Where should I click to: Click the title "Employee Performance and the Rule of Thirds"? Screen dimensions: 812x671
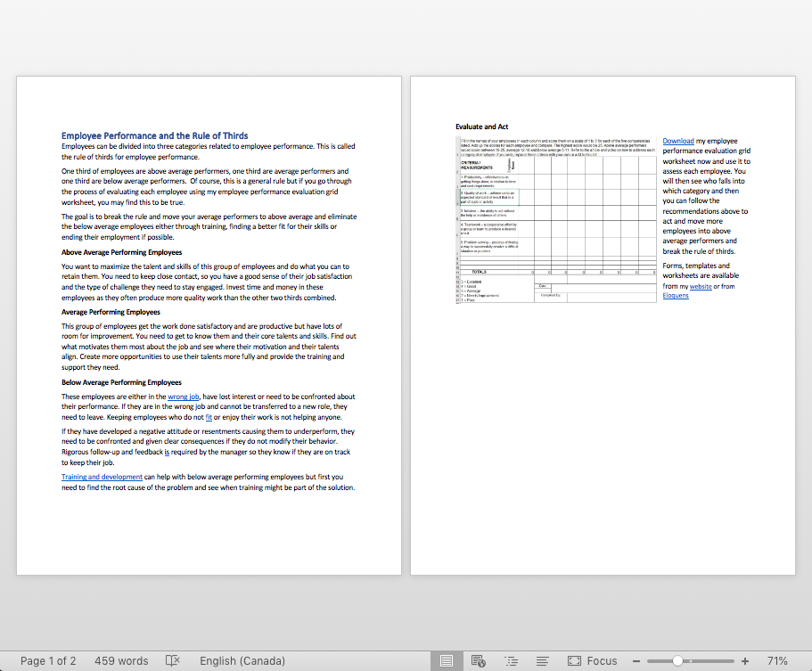154,135
